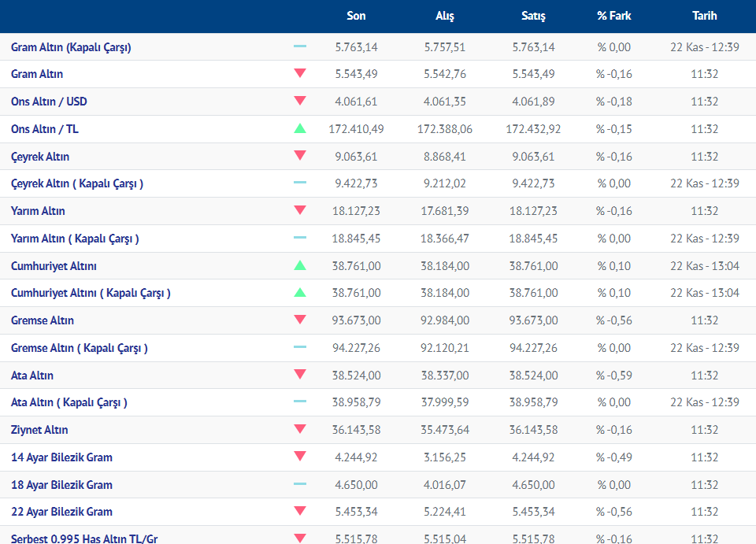Click the green up arrow beside Cumhuriyet Altını

pos(300,265)
